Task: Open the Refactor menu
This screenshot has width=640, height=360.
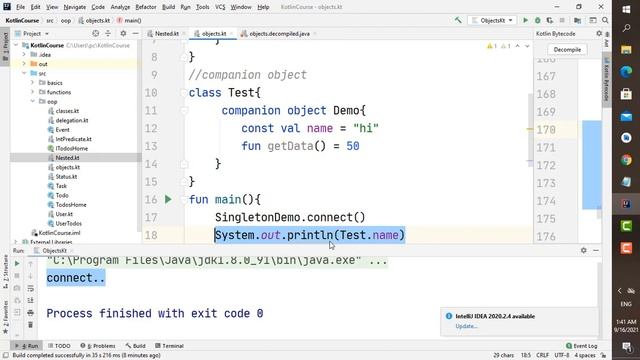Action: pos(146,7)
